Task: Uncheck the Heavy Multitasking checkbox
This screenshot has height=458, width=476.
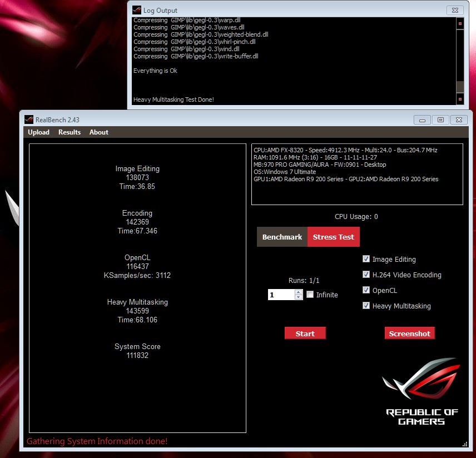Action: click(x=366, y=305)
